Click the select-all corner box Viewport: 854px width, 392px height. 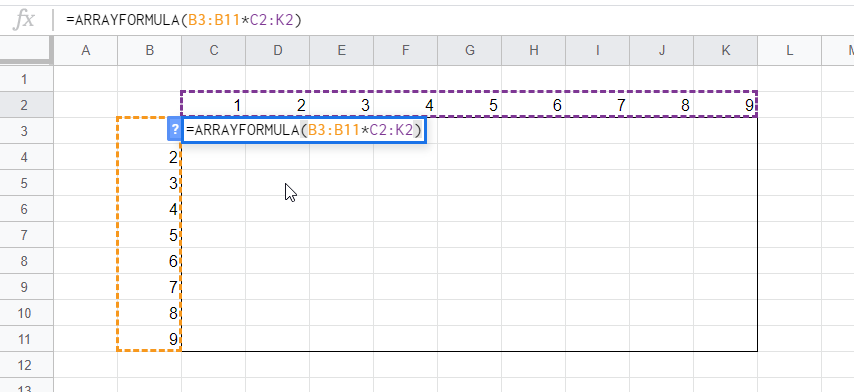pyautogui.click(x=26, y=51)
